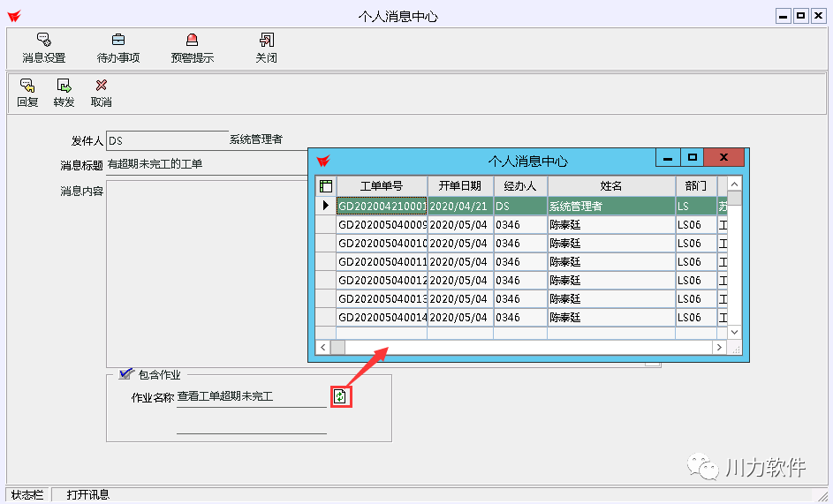Click the 消息标题 text field
The height and width of the screenshot is (504, 833).
tap(205, 164)
